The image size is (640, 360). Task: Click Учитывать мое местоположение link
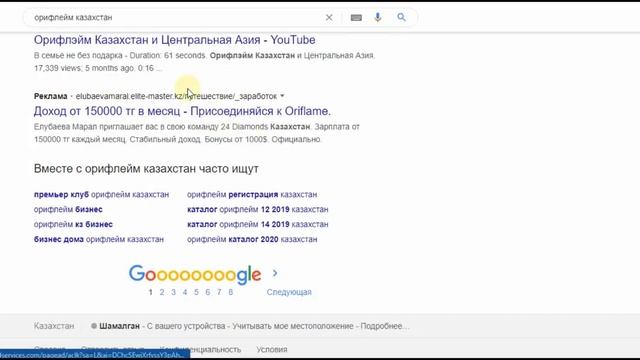click(x=293, y=326)
